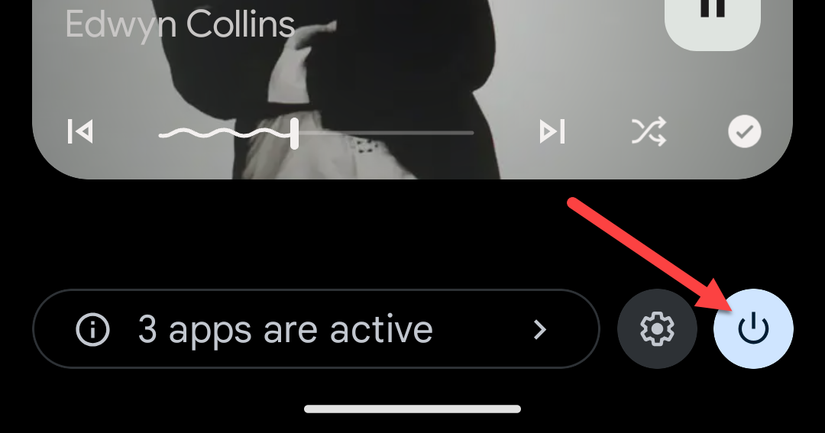The height and width of the screenshot is (433, 825).
Task: Open the power menu button
Action: 753,329
